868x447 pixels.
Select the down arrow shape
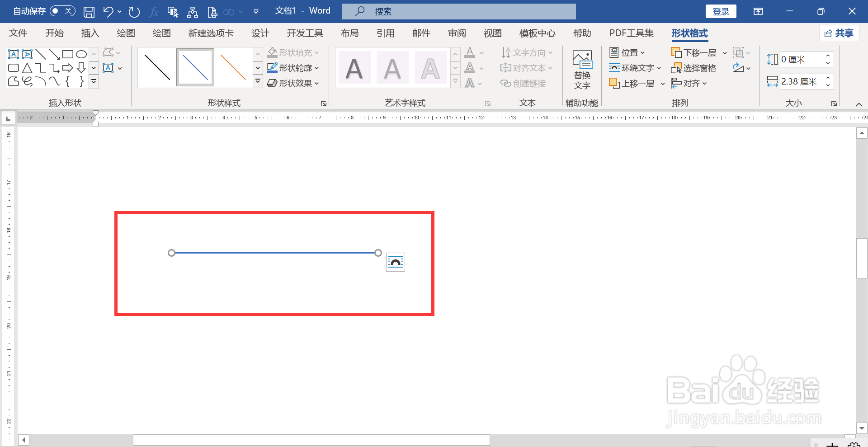[x=81, y=68]
